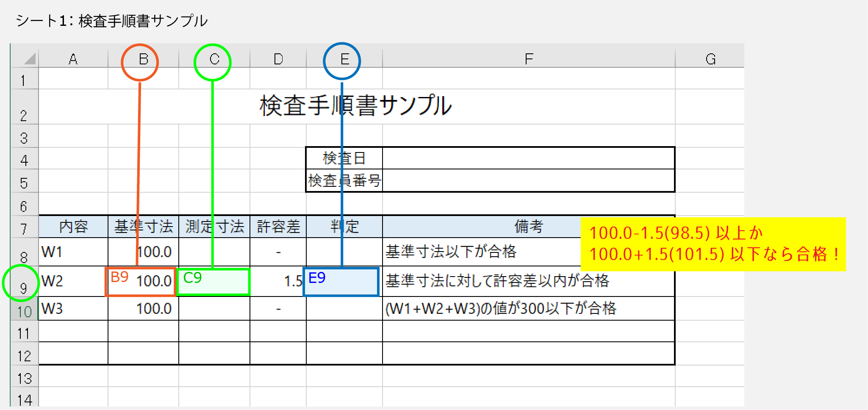Click the W2 cell

73,281
